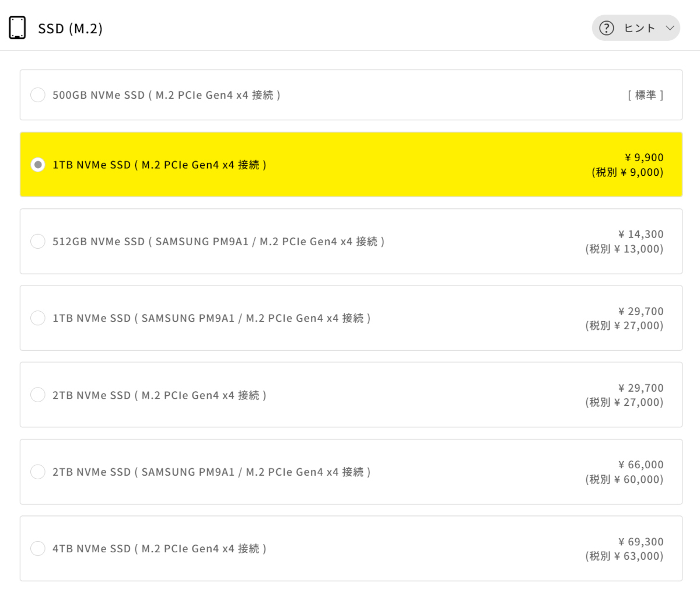Expand the ヒント chevron arrow
The width and height of the screenshot is (700, 603).
pyautogui.click(x=670, y=28)
